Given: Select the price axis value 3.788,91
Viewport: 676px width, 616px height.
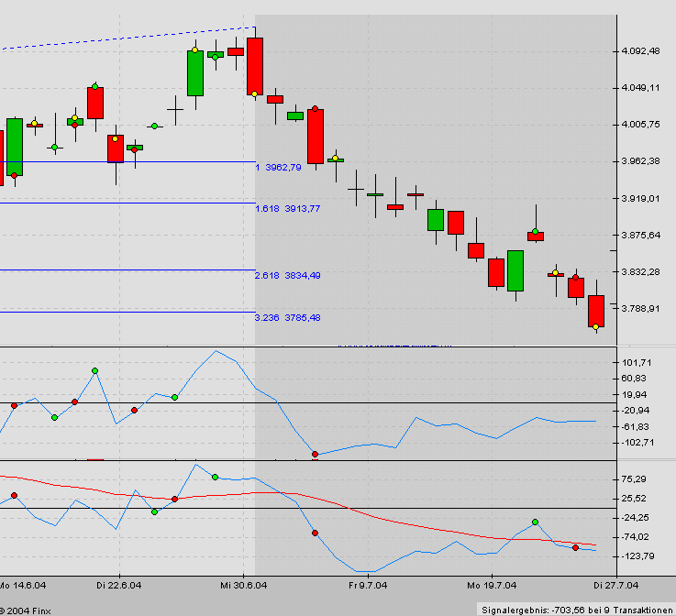Looking at the screenshot, I should 640,308.
